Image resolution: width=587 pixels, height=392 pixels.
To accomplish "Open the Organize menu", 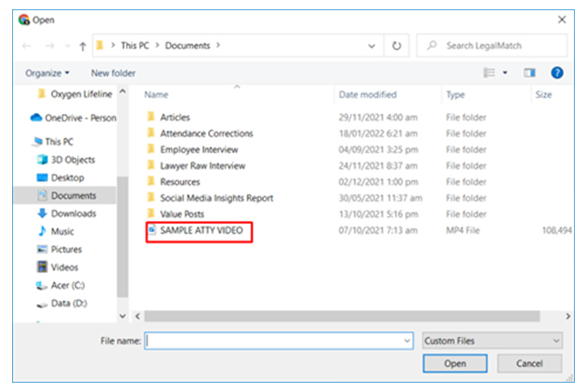I will click(47, 73).
